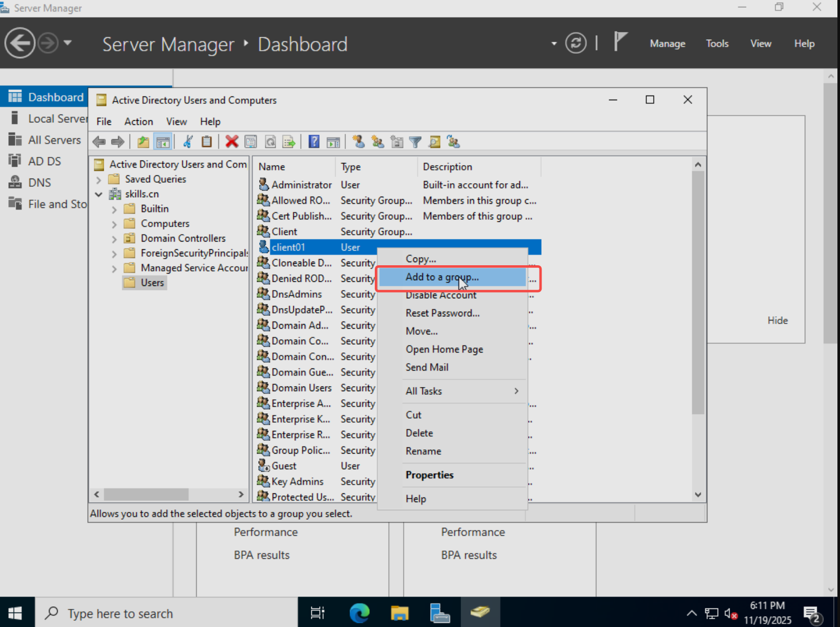840x627 pixels.
Task: Click the taskbar search box
Action: tap(166, 613)
